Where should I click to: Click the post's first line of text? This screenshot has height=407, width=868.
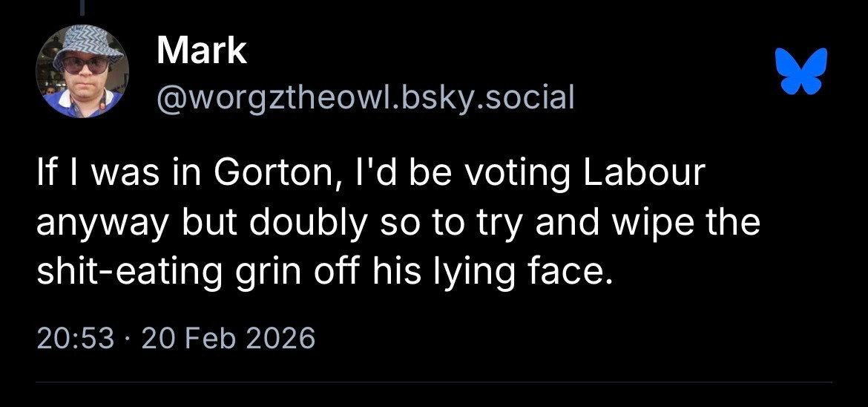pos(369,174)
